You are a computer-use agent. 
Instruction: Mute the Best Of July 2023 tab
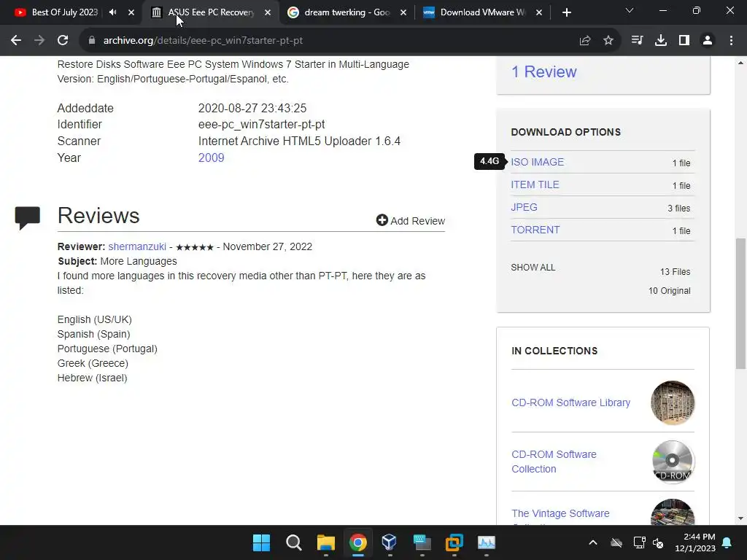click(x=113, y=12)
